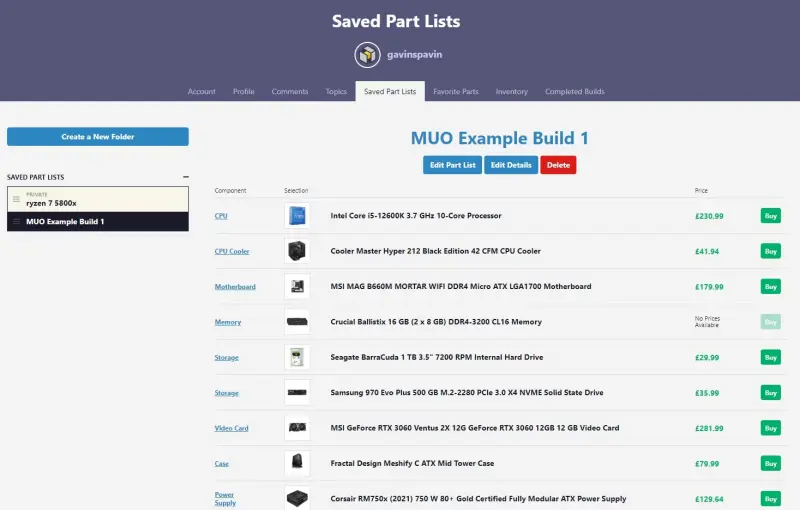Click the faded Buy button for Crucial memory
This screenshot has width=800, height=510.
(x=770, y=322)
